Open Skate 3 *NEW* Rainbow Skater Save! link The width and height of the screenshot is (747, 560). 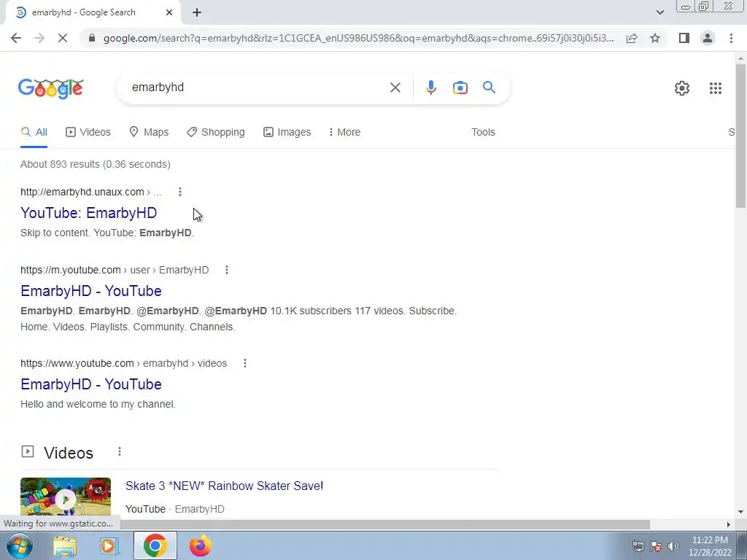(x=225, y=486)
